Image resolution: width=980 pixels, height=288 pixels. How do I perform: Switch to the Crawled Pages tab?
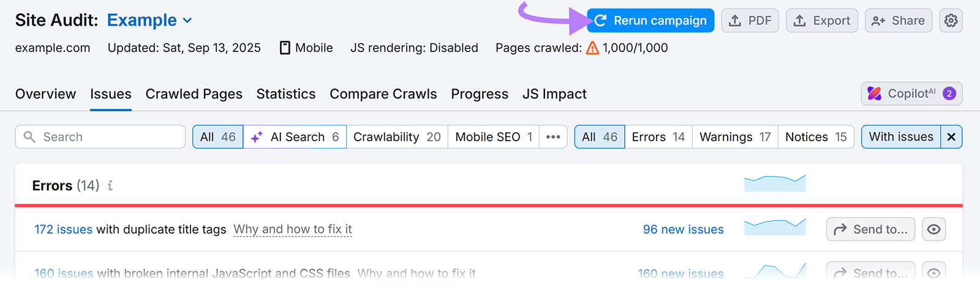[x=194, y=94]
